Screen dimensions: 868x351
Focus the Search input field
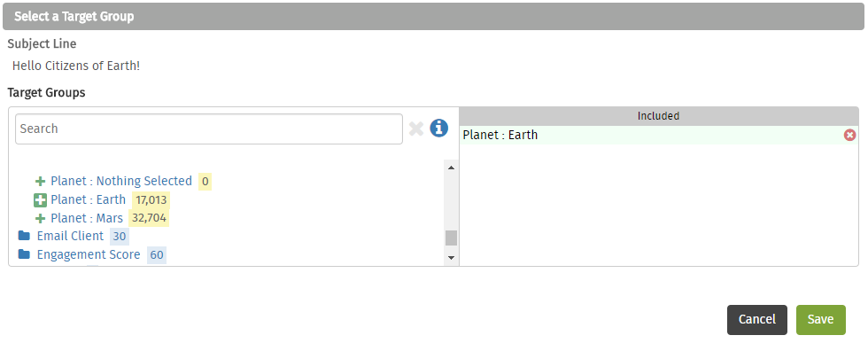(209, 129)
